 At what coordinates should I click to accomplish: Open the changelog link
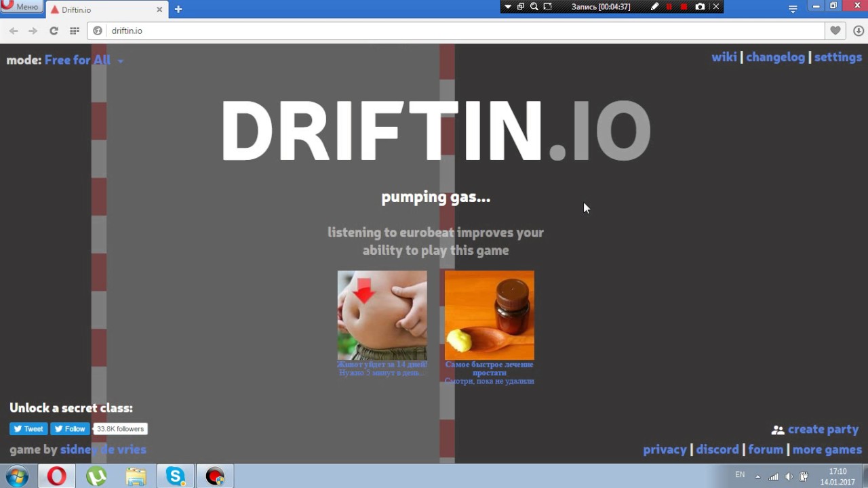(x=775, y=57)
